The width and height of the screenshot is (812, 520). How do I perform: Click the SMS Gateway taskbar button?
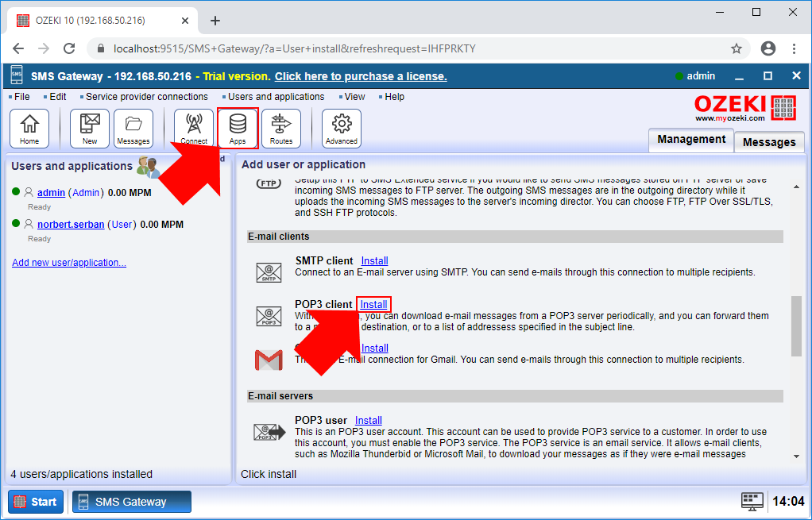132,502
